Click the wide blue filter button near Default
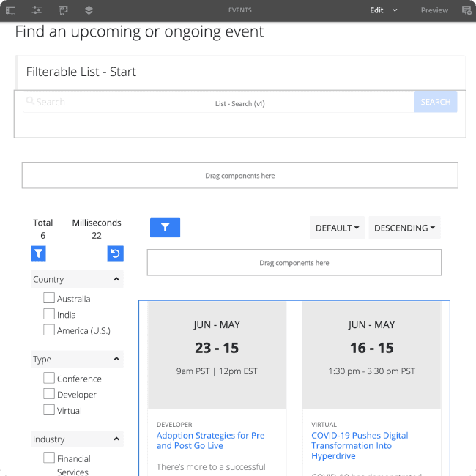Viewport: 476px width, 476px height. (x=165, y=228)
